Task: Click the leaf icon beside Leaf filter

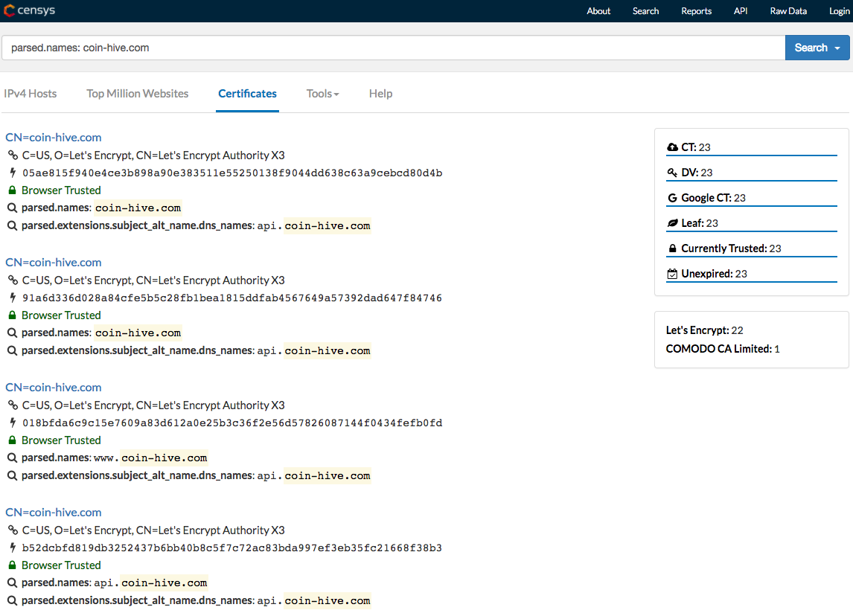Action: (x=673, y=223)
